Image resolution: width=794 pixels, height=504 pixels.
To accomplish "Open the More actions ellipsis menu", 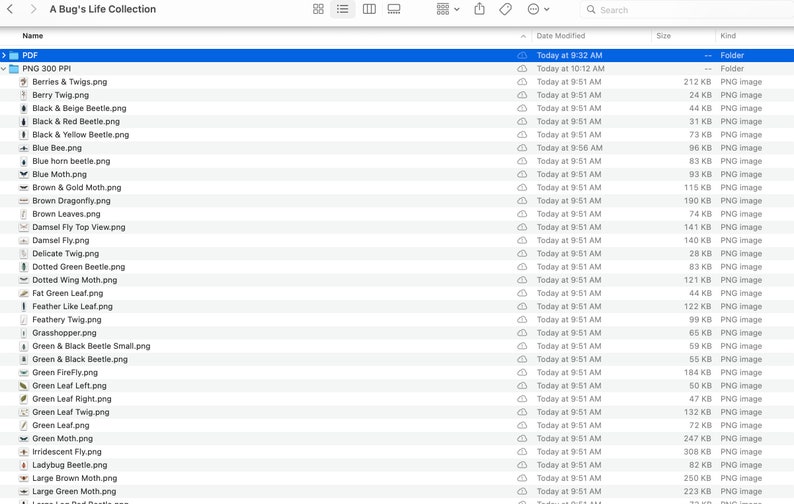I will [538, 9].
